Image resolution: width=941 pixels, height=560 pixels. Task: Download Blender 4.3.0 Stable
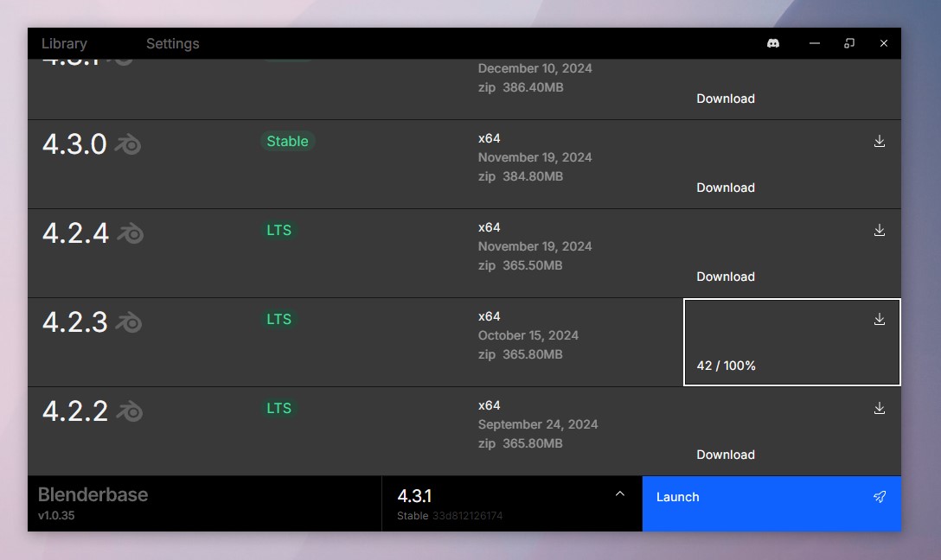pos(726,188)
